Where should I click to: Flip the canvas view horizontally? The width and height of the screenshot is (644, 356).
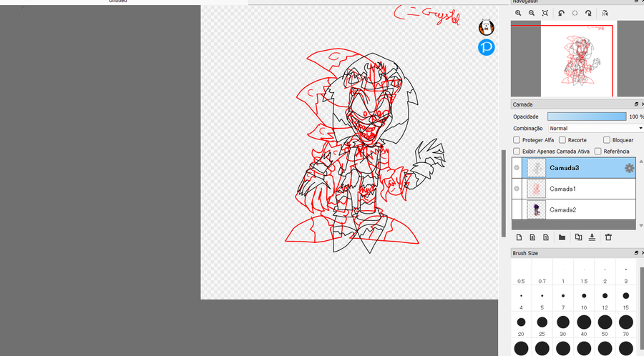pyautogui.click(x=605, y=13)
